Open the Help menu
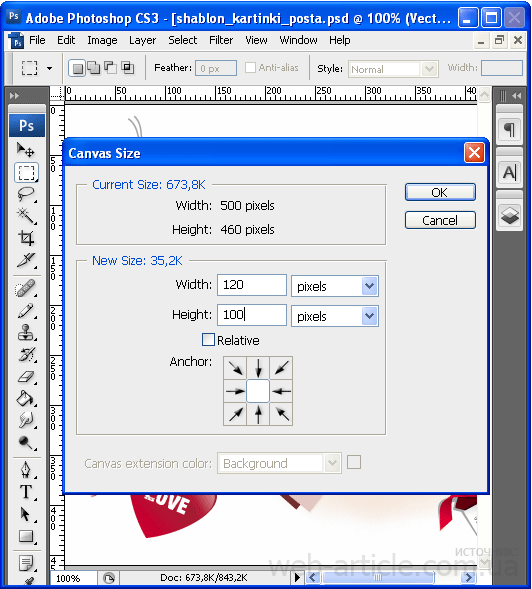Viewport: 532px width, 589px height. click(x=340, y=40)
